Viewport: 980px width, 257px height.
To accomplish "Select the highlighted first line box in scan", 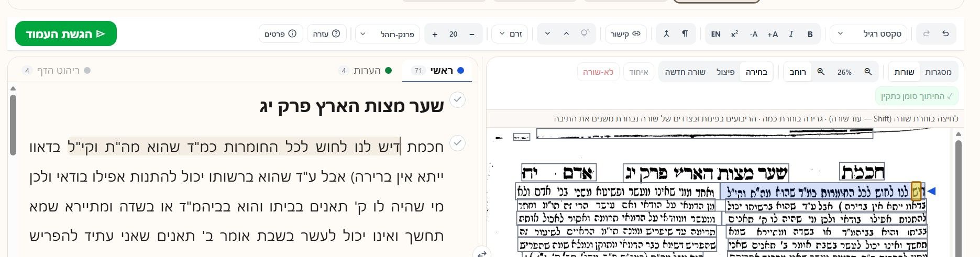I will (x=822, y=191).
